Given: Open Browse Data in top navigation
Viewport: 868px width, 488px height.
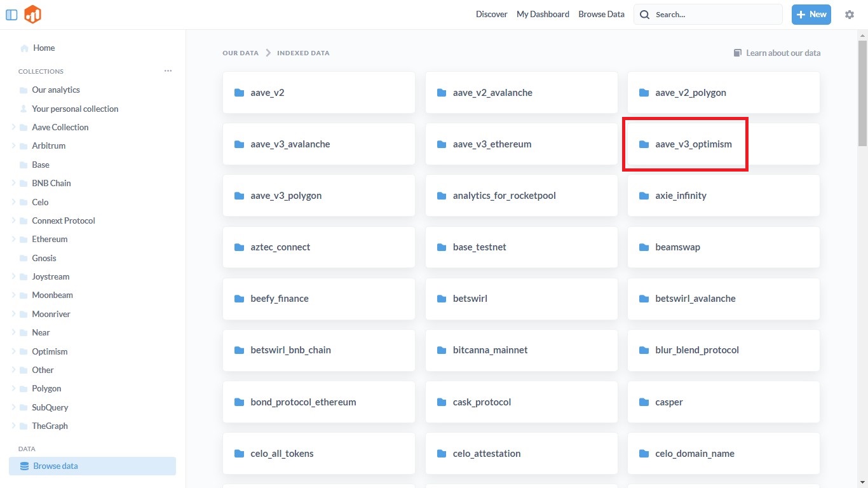Looking at the screenshot, I should (601, 15).
